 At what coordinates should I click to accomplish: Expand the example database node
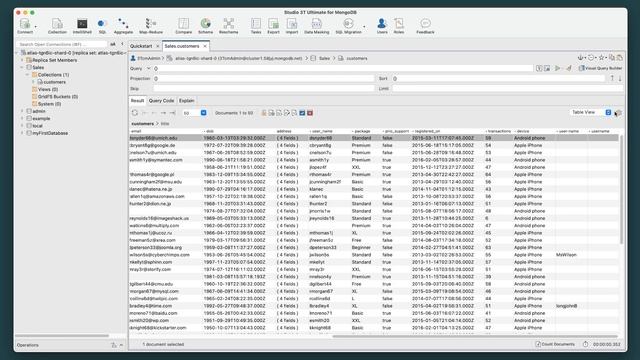pos(22,118)
